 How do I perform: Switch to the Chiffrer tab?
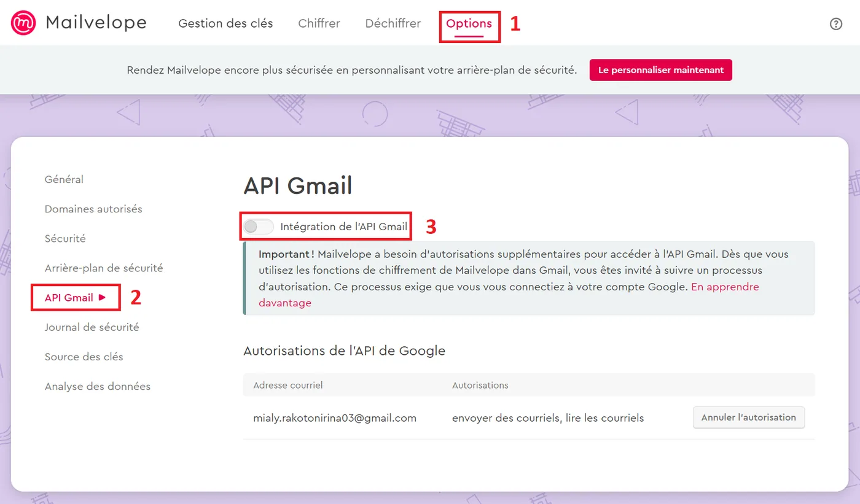click(319, 23)
